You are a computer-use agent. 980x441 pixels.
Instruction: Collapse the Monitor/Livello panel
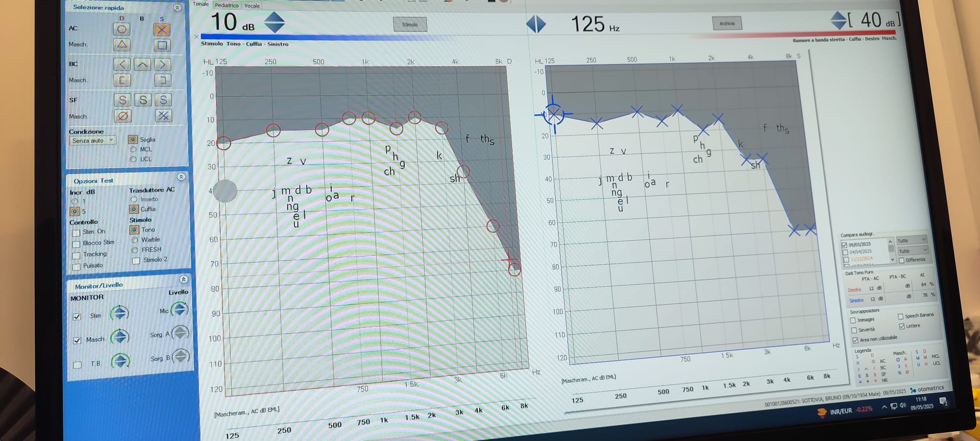184,280
